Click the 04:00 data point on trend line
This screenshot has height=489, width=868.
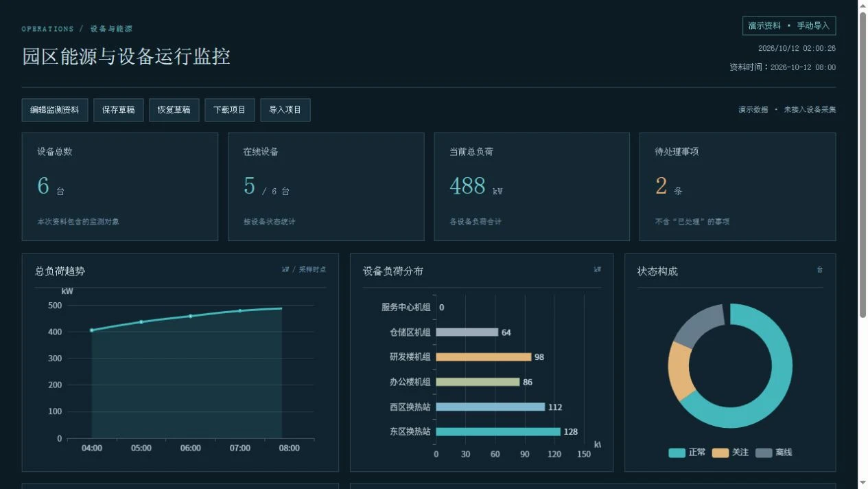coord(92,330)
